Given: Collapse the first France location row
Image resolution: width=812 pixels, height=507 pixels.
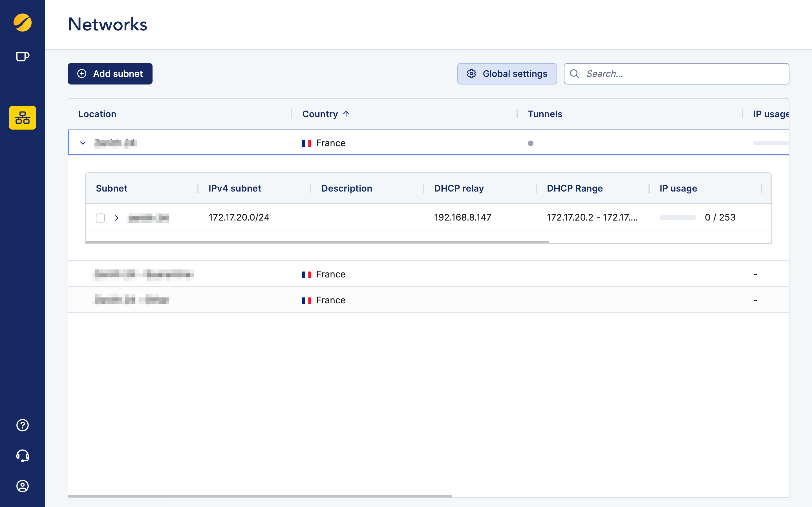Looking at the screenshot, I should click(x=83, y=143).
